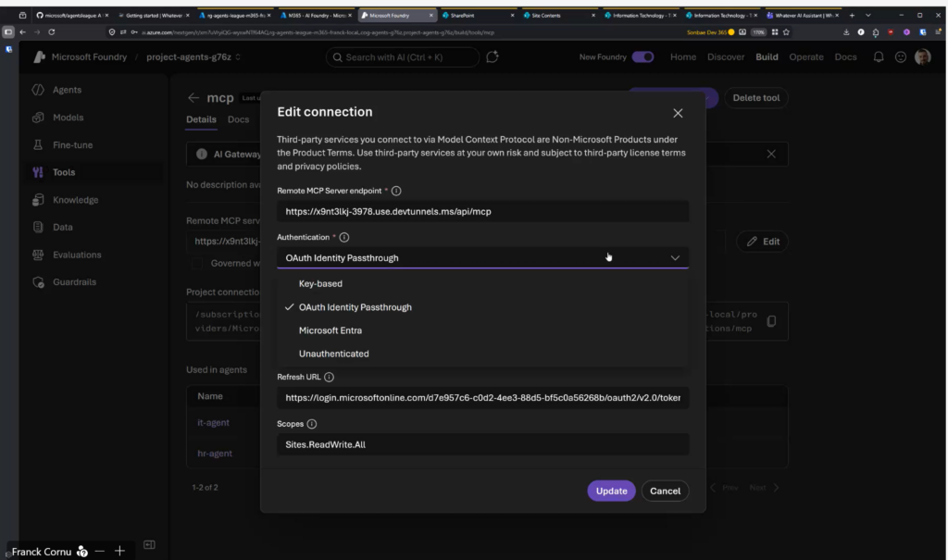Click info icon next to Refresh URL
Image resolution: width=948 pixels, height=560 pixels.
point(329,378)
